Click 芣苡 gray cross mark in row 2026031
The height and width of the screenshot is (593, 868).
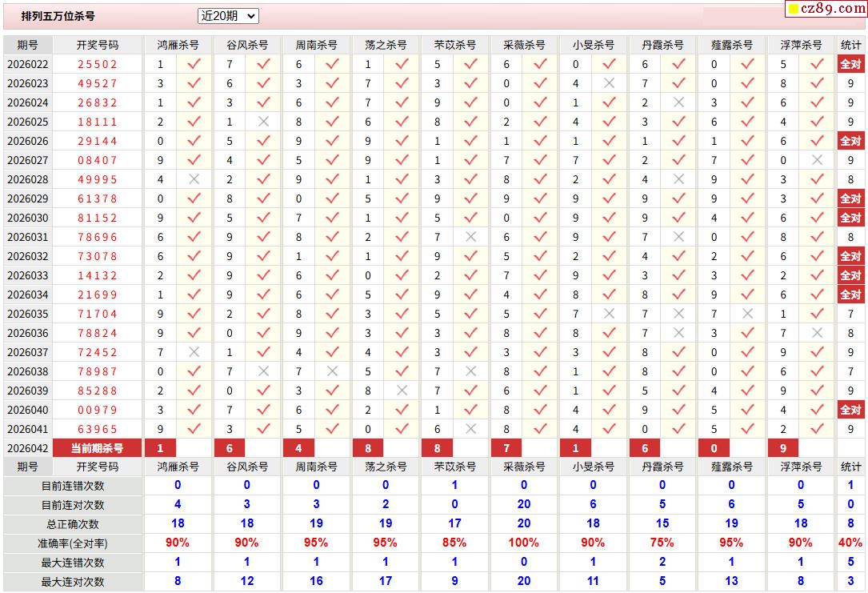tap(471, 237)
